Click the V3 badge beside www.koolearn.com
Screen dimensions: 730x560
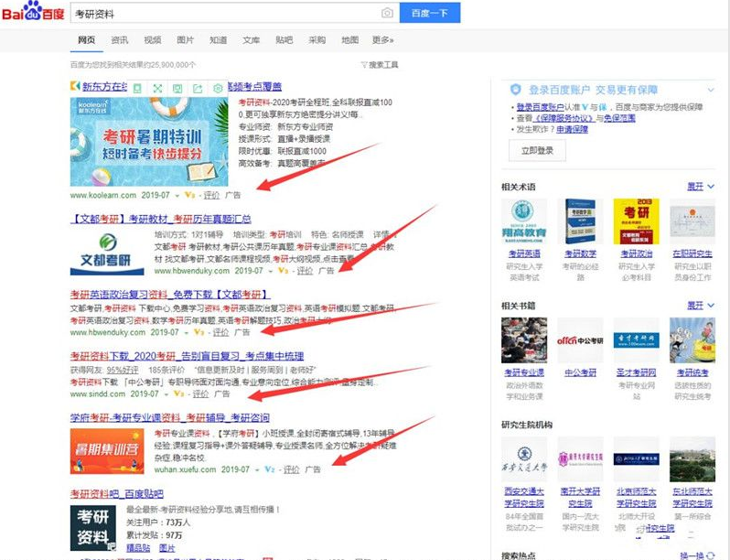point(189,195)
